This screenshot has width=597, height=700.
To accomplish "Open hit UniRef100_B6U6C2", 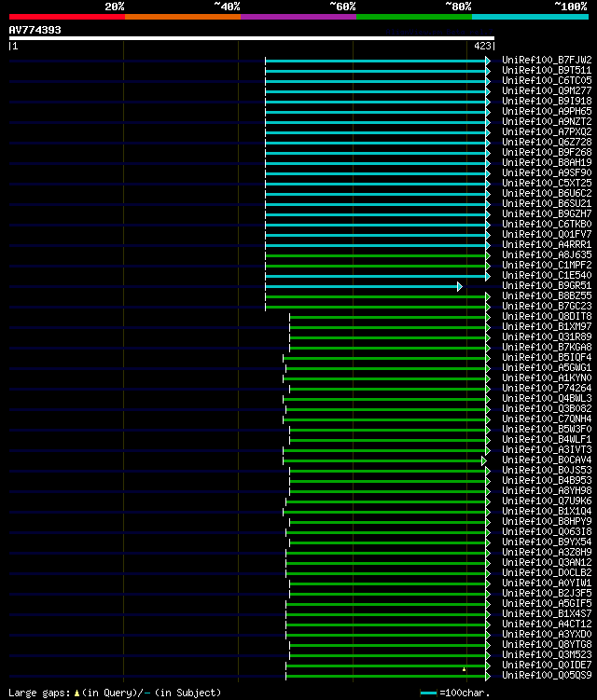I will click(x=547, y=193).
